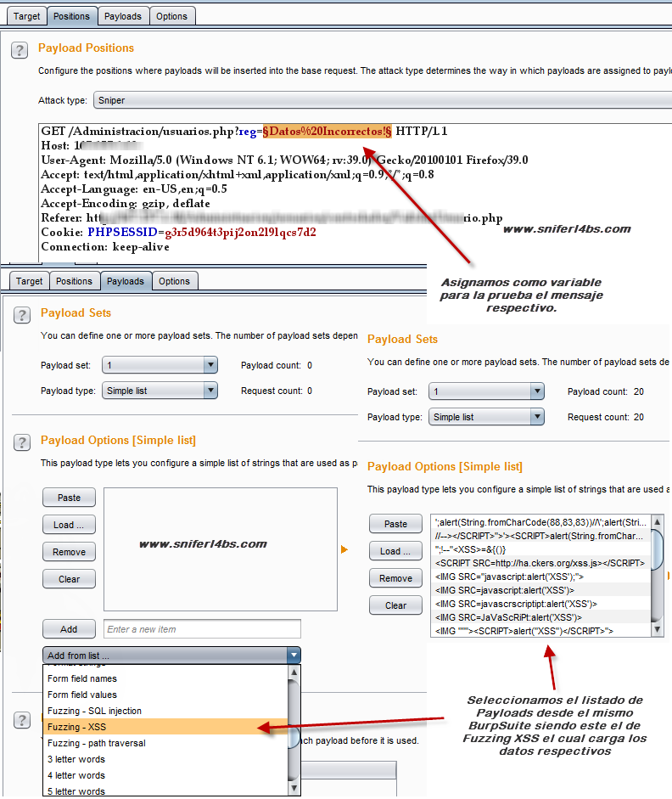The width and height of the screenshot is (672, 799).
Task: Select 5 letter words entry
Action: click(166, 791)
